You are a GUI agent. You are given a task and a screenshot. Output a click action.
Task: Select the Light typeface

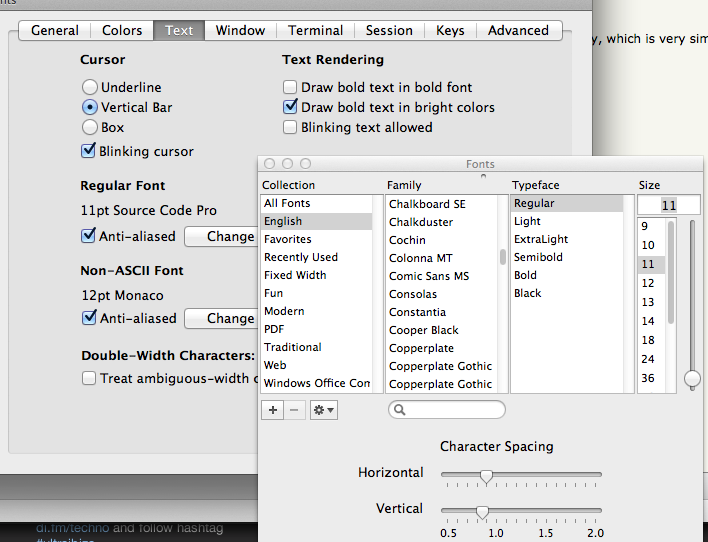[x=567, y=221]
